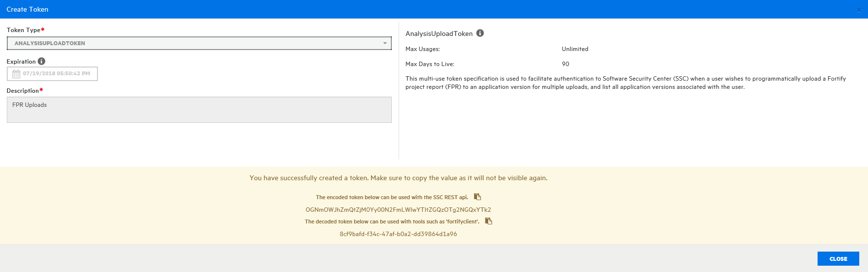Click the Description field label

point(22,91)
